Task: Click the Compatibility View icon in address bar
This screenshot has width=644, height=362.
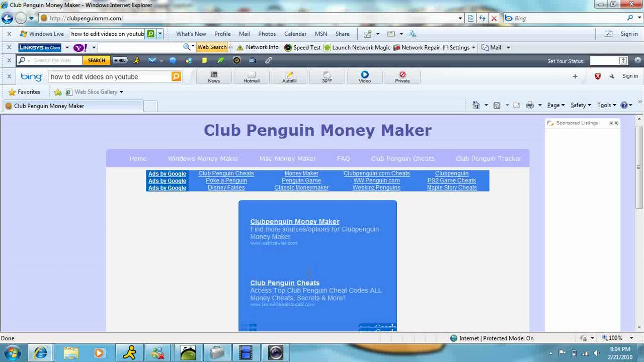Action: click(471, 18)
